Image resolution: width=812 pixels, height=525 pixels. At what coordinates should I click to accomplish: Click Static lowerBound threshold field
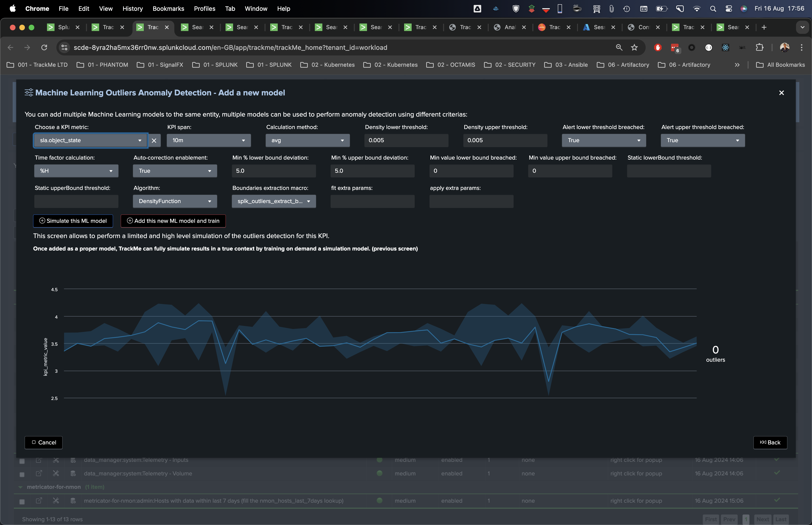pos(669,171)
